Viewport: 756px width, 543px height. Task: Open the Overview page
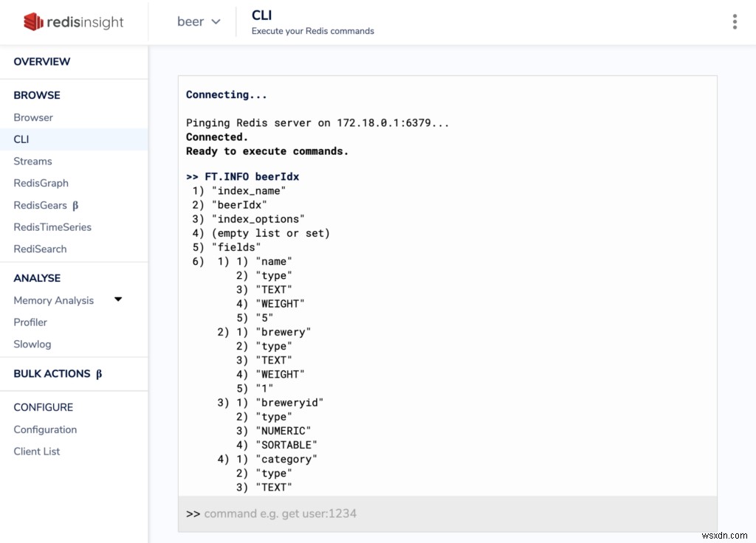[x=42, y=62]
